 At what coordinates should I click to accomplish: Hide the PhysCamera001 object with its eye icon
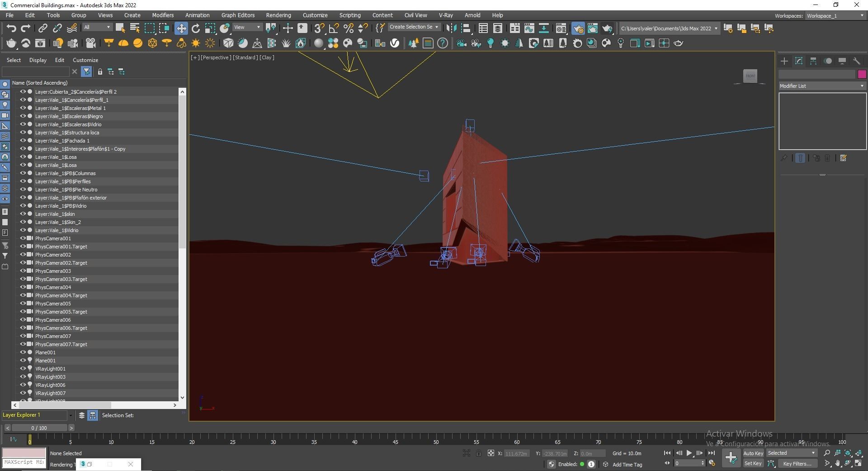(x=23, y=238)
